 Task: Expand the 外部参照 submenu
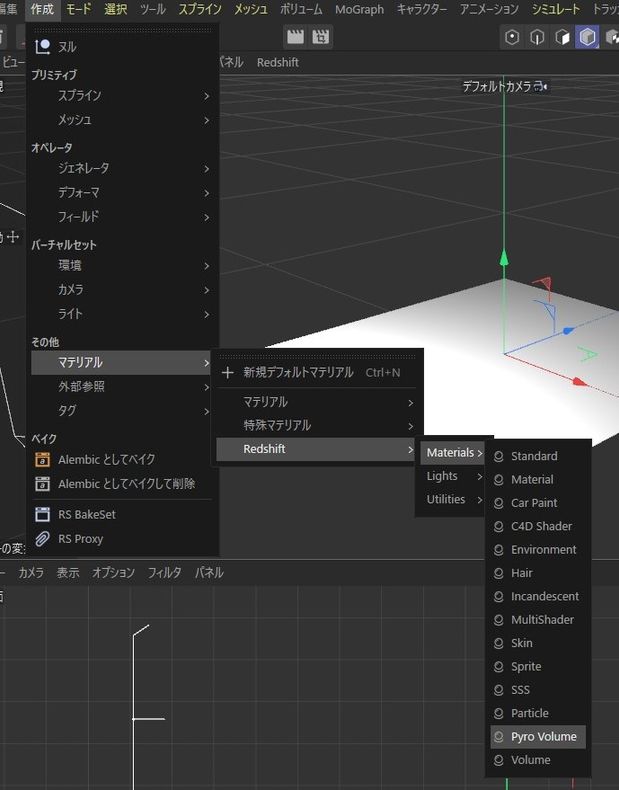tap(121, 387)
